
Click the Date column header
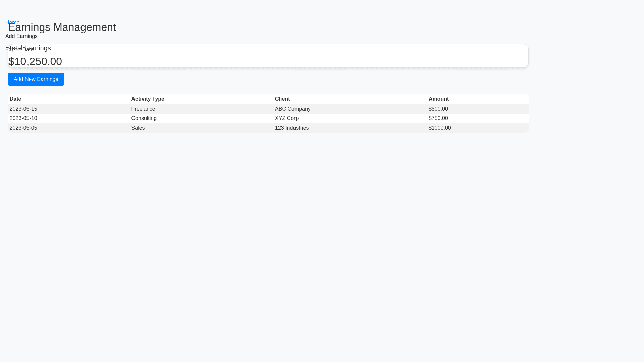(x=15, y=99)
